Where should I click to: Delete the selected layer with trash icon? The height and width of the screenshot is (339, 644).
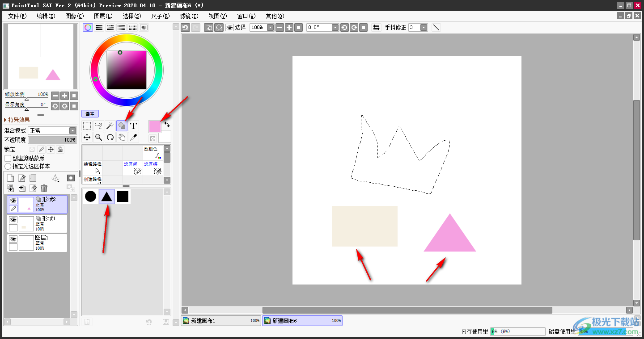coord(44,188)
